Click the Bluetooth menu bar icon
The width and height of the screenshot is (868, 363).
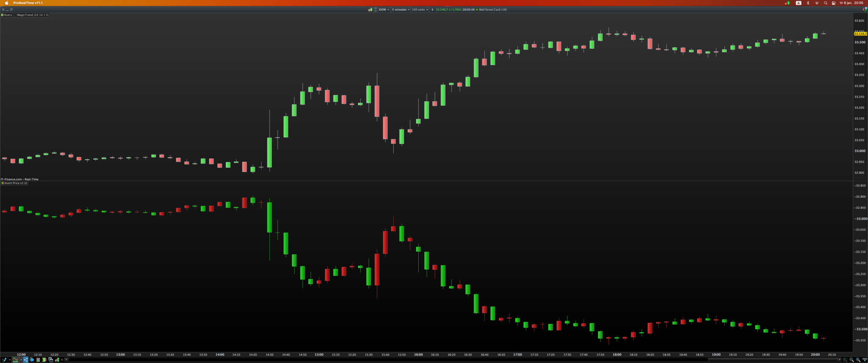(808, 3)
